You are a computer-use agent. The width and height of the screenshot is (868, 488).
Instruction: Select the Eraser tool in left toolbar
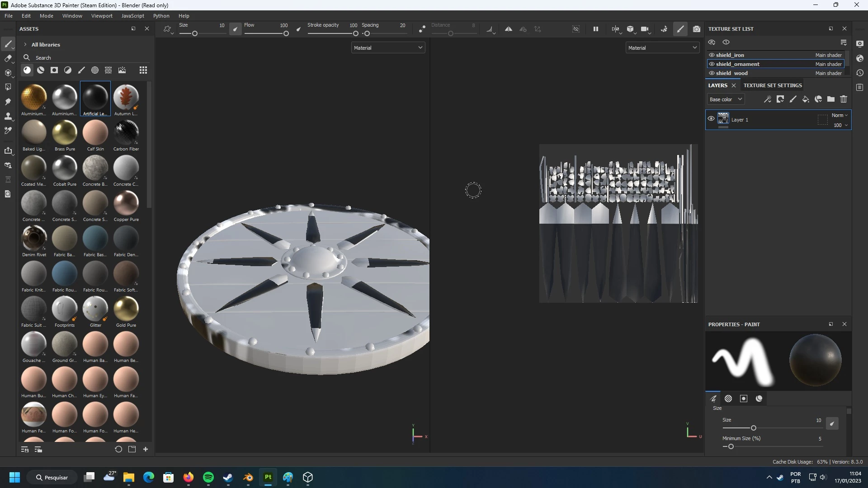[x=8, y=58]
